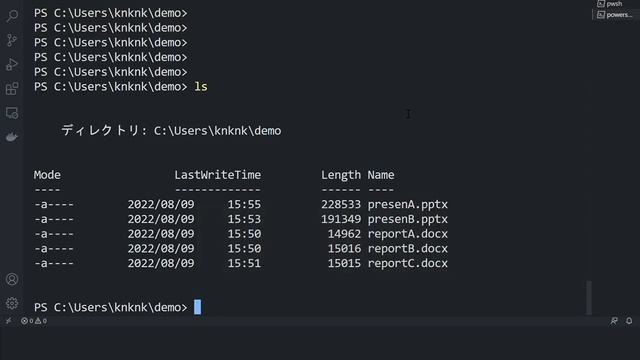
Task: Click the LastWriteTime column header
Action: coord(218,175)
